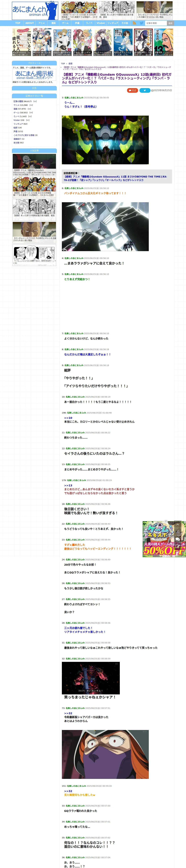
Task: Expand the ゲーム category in the sidebar
Action: pos(31,113)
